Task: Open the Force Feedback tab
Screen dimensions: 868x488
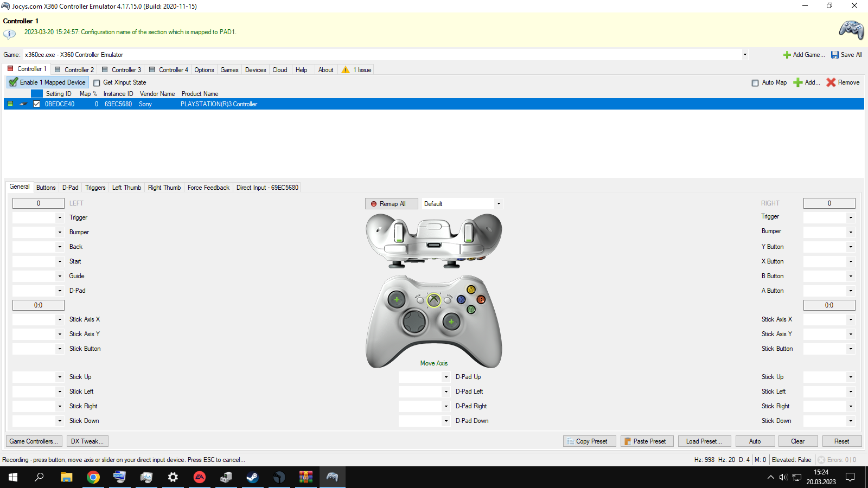Action: [208, 188]
